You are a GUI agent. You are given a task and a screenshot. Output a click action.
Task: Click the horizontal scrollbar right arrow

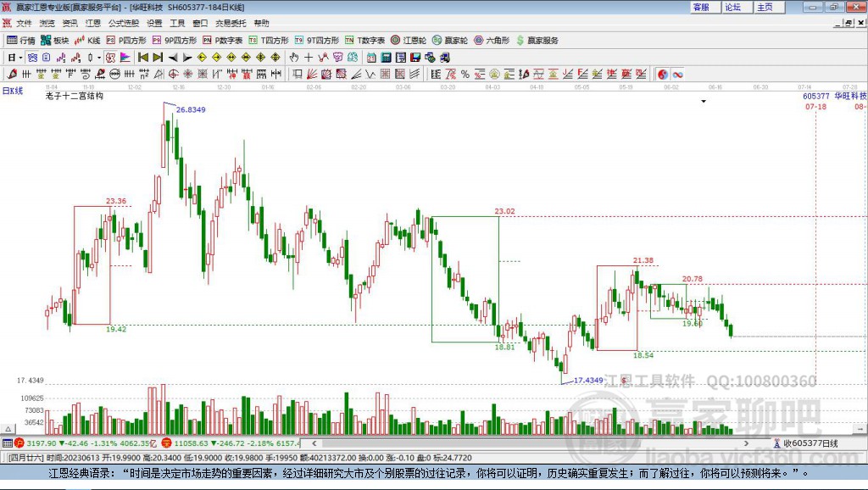(746, 443)
